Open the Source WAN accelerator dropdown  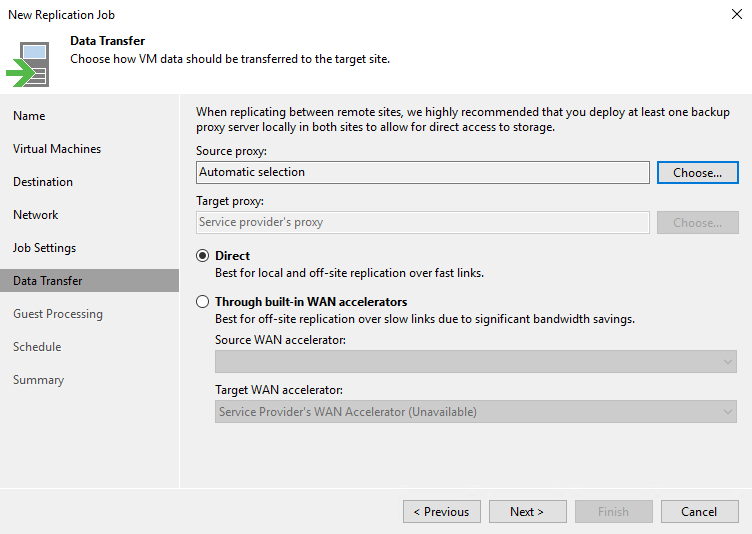tap(475, 361)
